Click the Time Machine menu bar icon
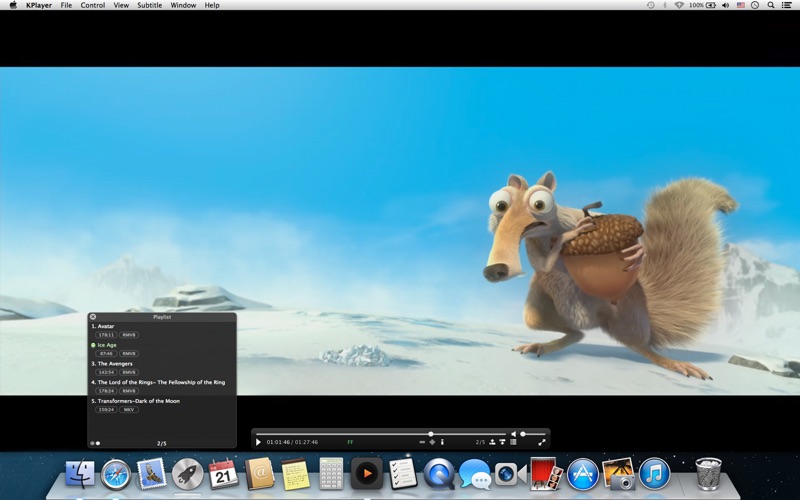Image resolution: width=800 pixels, height=500 pixels. (651, 5)
